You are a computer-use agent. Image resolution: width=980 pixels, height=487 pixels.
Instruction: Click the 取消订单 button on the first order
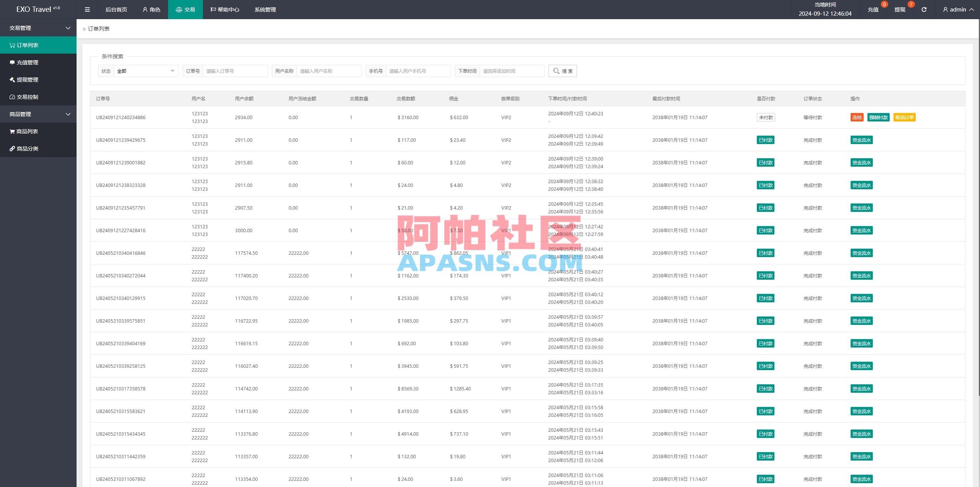tap(904, 117)
